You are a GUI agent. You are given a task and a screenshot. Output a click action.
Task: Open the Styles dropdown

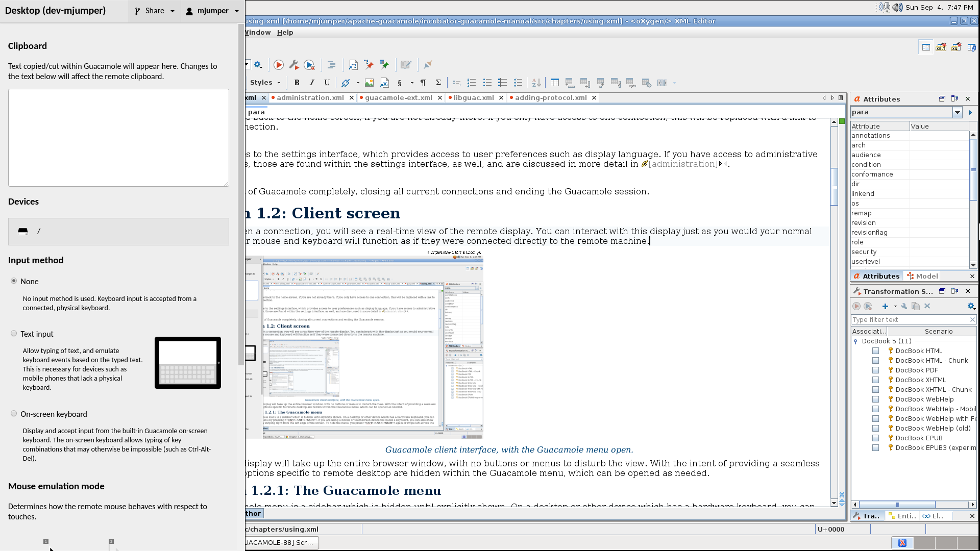[x=265, y=83]
